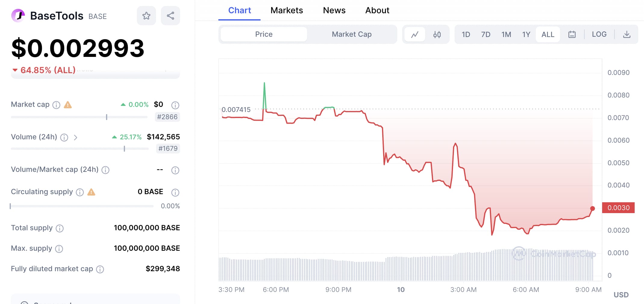
Task: Set chart range to 7D
Action: [486, 34]
